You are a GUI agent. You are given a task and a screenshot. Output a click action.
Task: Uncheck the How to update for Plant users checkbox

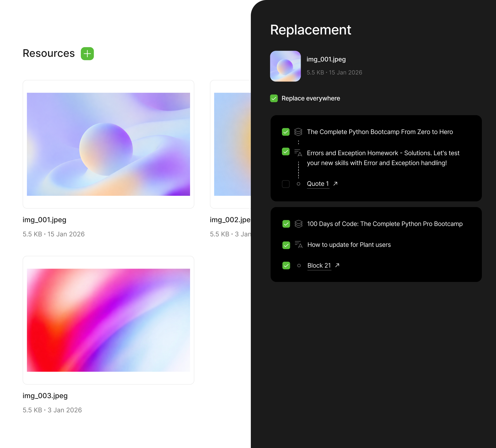[x=286, y=245]
